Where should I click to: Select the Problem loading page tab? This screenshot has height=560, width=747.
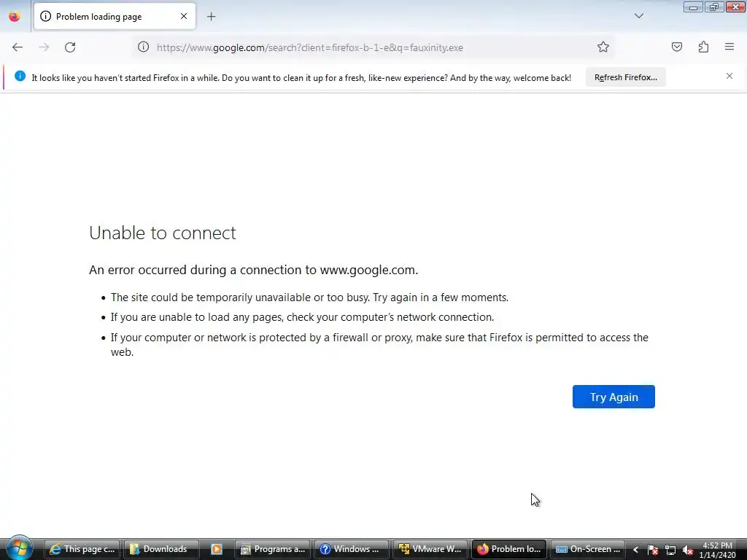115,16
